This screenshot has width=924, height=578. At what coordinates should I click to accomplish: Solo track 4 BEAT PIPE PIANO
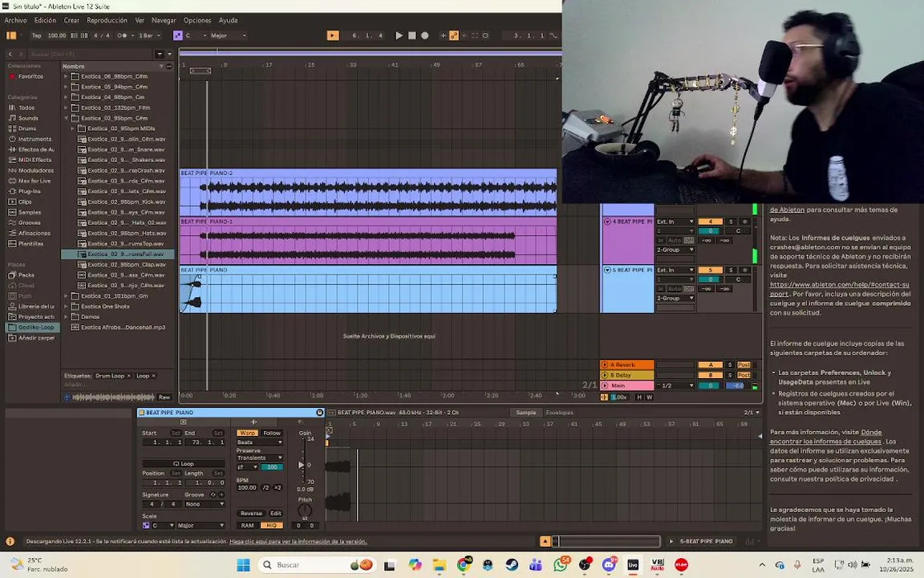[x=731, y=222]
